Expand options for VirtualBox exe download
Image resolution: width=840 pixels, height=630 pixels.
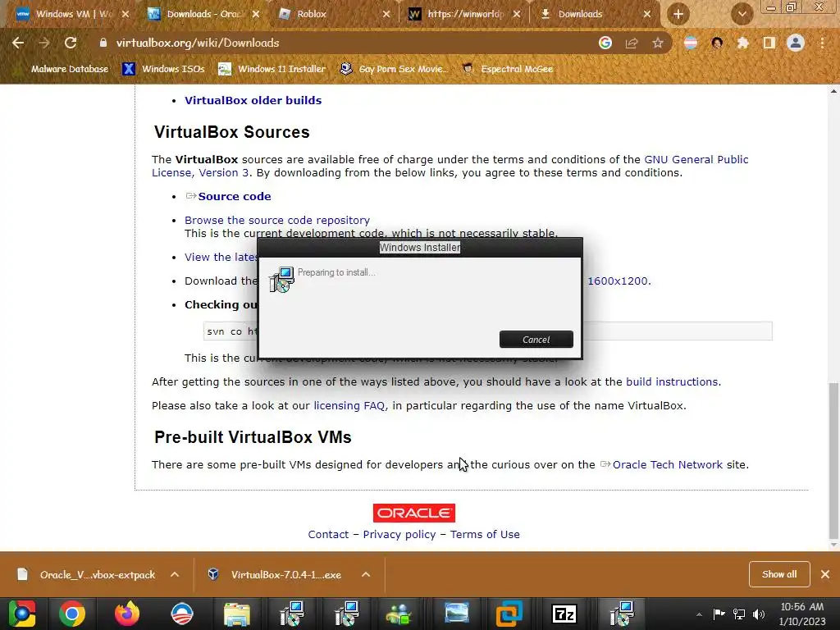pyautogui.click(x=366, y=574)
